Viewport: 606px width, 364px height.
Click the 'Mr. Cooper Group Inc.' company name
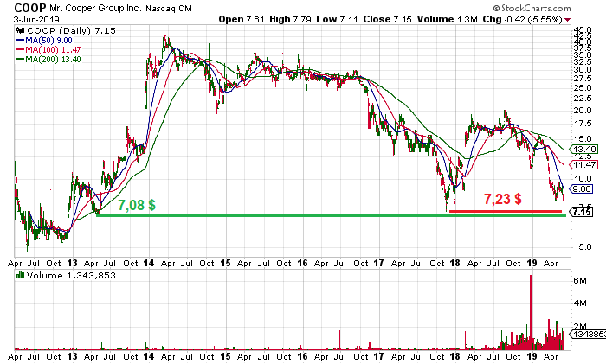96,8
